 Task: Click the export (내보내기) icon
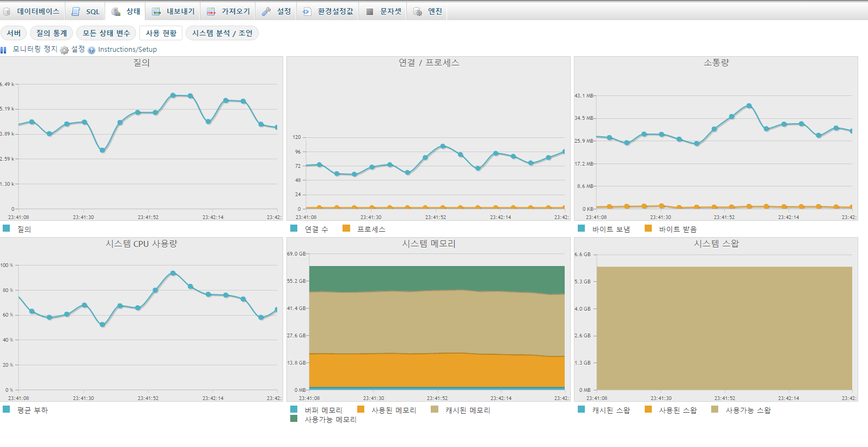click(156, 11)
